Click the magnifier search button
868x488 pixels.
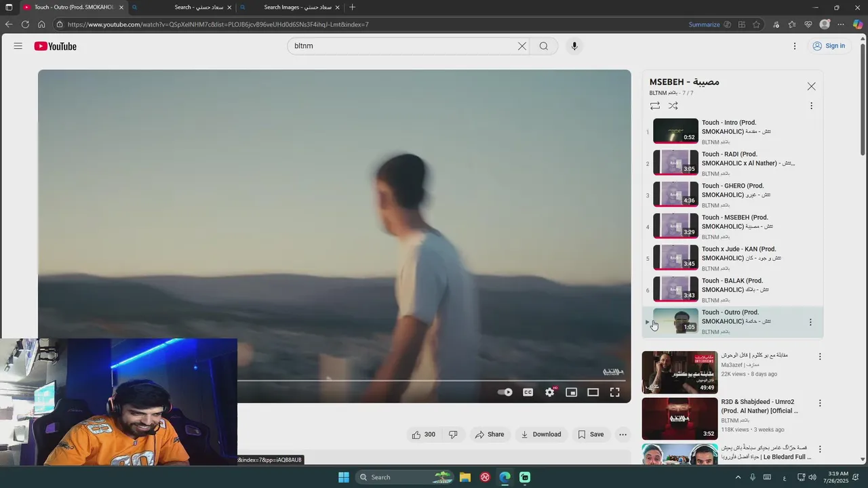coord(544,46)
